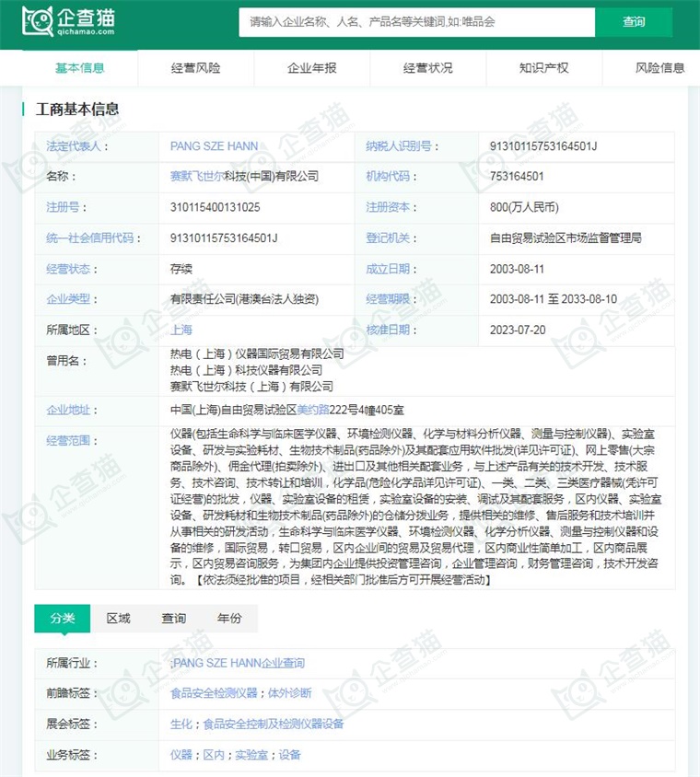Open the 实验室 business tag
Image resolution: width=700 pixels, height=777 pixels.
(251, 755)
